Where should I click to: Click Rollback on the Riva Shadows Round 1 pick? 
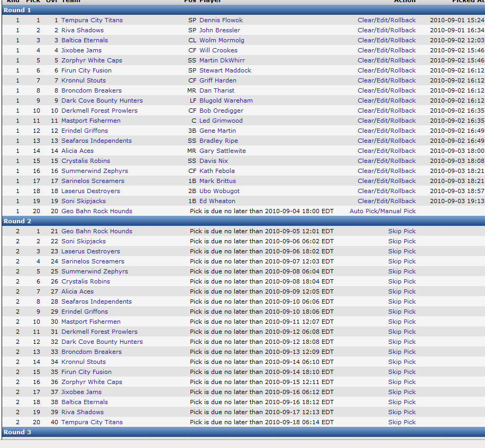403,30
